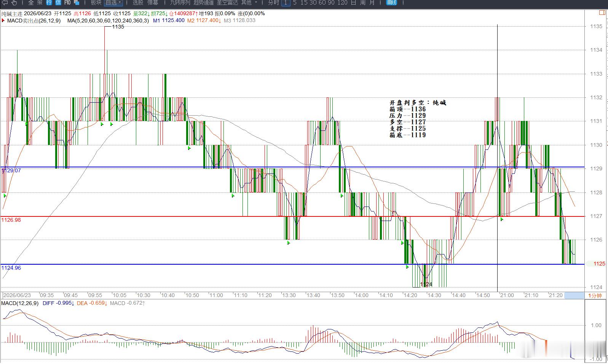Toggle the 1 minute period button
This screenshot has width=608, height=364.
click(286, 3)
